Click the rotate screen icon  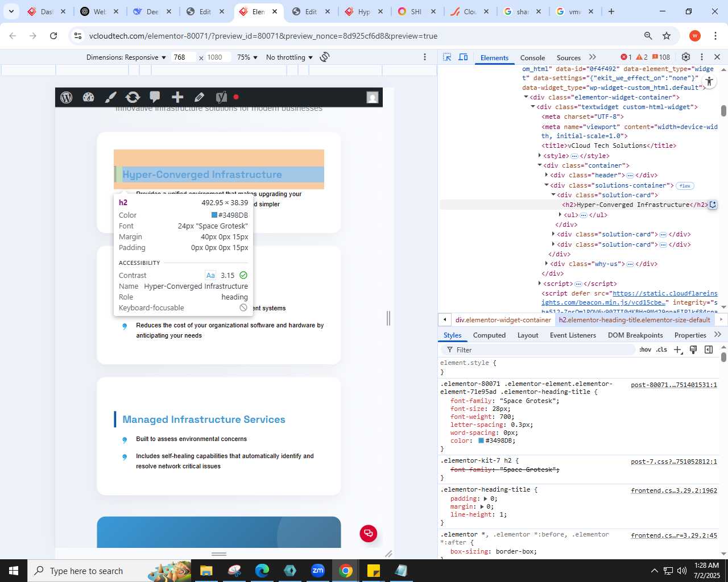[x=325, y=57]
